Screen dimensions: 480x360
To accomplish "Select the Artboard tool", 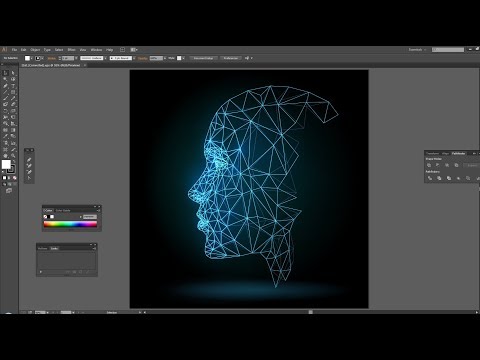I will [5, 149].
